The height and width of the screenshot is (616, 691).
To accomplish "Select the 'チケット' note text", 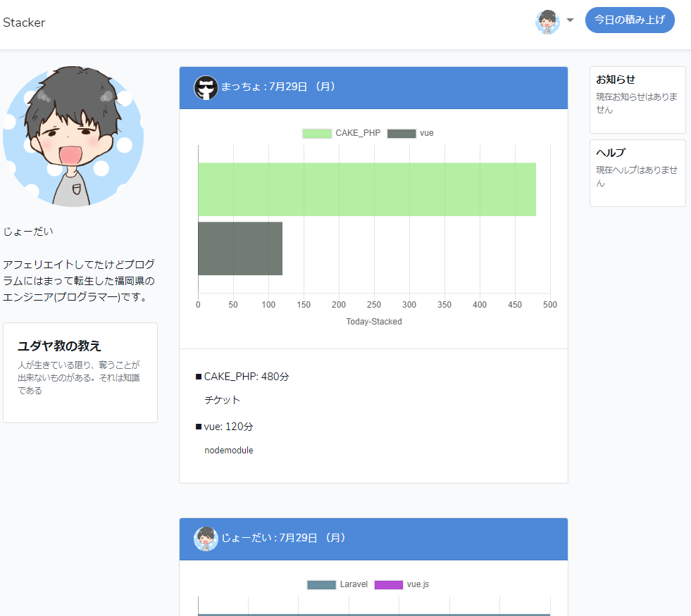I will 222,400.
